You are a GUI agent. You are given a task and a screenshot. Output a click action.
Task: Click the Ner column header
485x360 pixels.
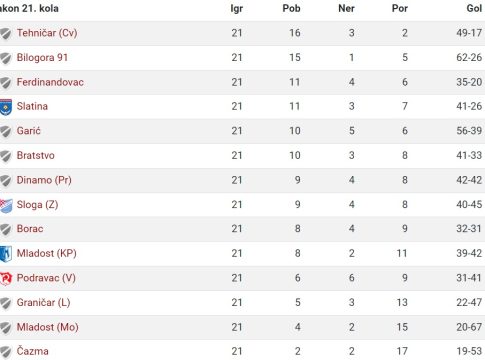(x=346, y=8)
